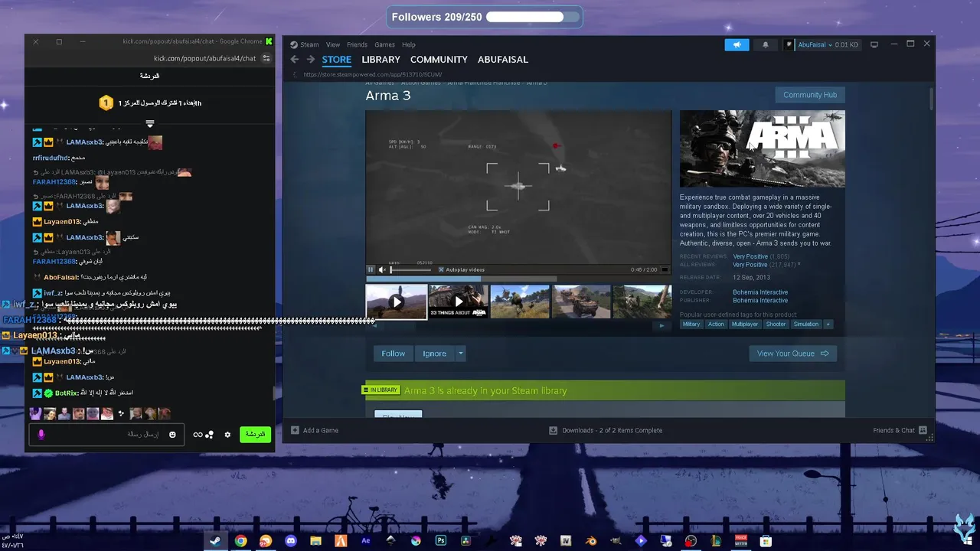Seek in the trailer progress bar

click(518, 279)
